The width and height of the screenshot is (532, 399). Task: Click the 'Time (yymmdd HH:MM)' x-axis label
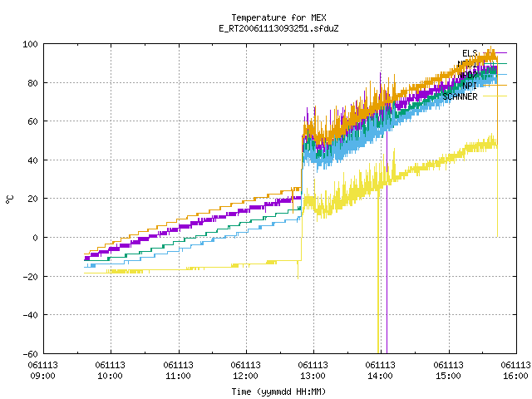click(x=278, y=392)
